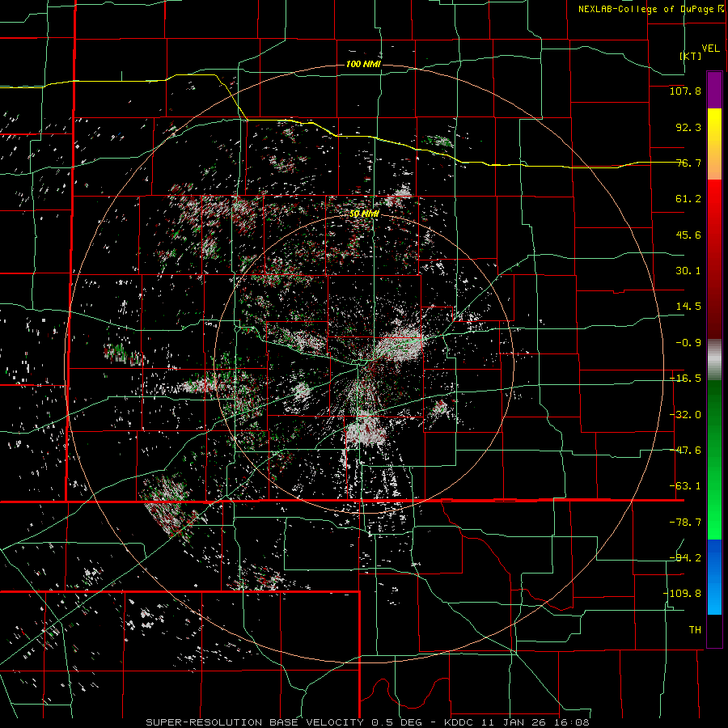Select the 61.2 velocity scale value
The height and width of the screenshot is (728, 728).
(x=688, y=199)
